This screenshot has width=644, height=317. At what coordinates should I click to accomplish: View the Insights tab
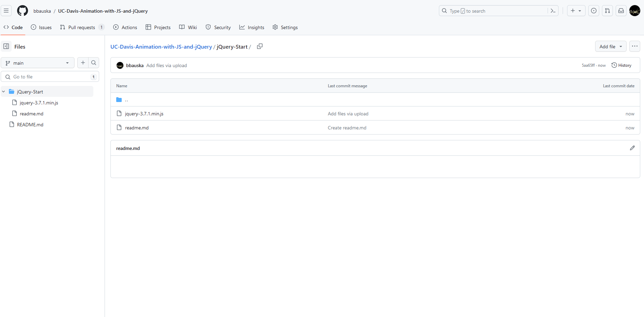pyautogui.click(x=252, y=27)
